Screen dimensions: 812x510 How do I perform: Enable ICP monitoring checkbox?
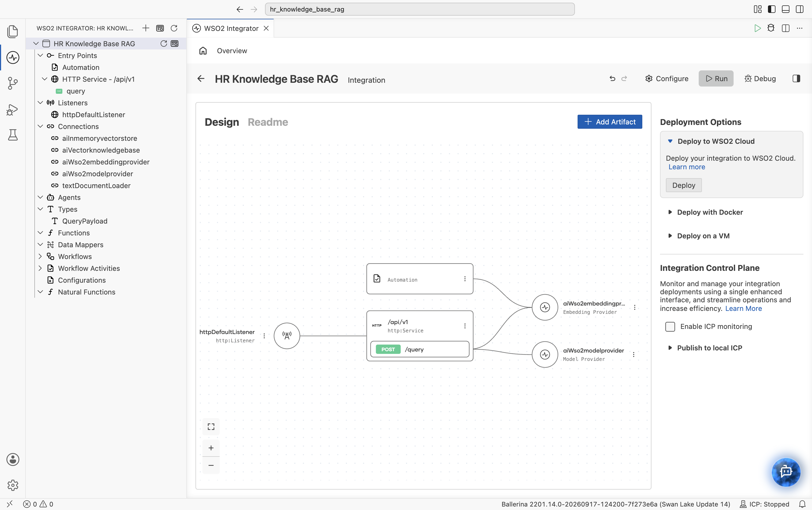tap(670, 326)
